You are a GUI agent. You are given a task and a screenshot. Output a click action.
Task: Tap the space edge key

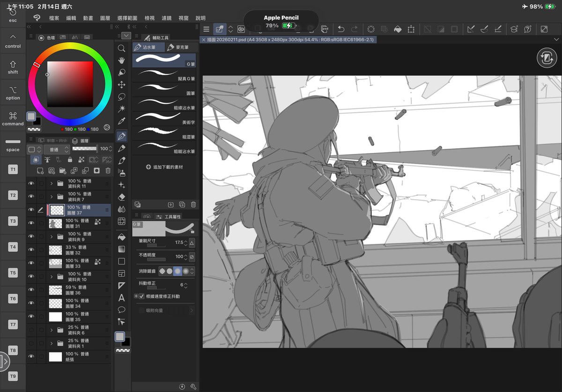pos(13,145)
